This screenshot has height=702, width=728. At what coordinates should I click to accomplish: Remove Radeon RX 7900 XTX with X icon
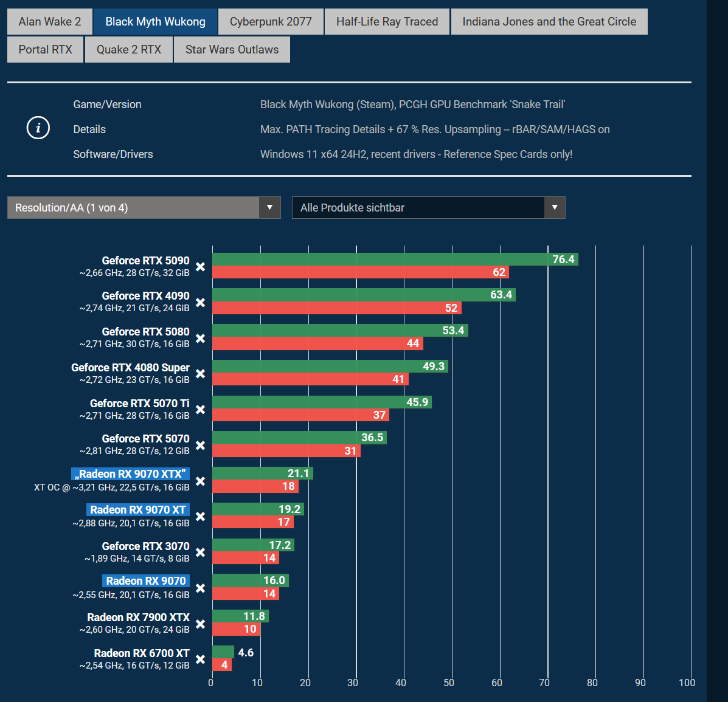click(x=200, y=624)
